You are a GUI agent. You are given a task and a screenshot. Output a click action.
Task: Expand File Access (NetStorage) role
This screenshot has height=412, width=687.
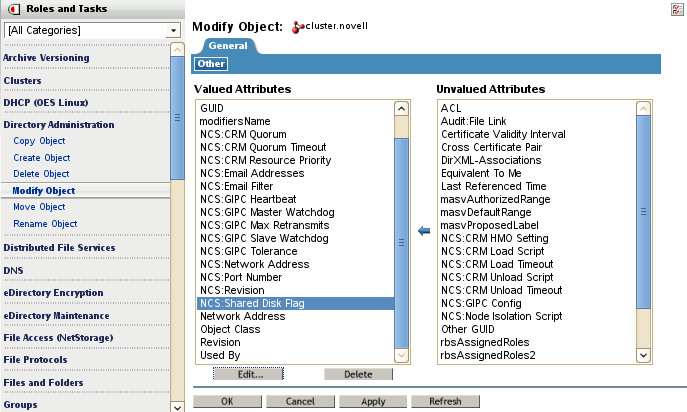coord(58,337)
